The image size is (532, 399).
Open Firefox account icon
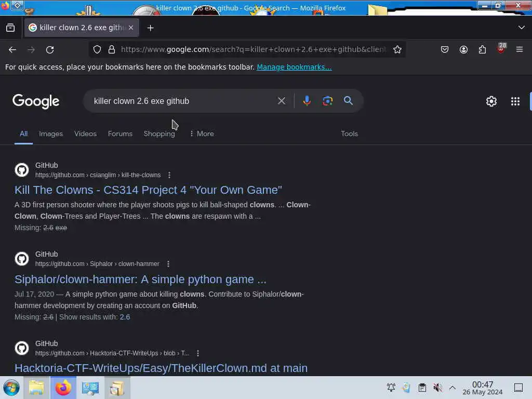pyautogui.click(x=463, y=49)
